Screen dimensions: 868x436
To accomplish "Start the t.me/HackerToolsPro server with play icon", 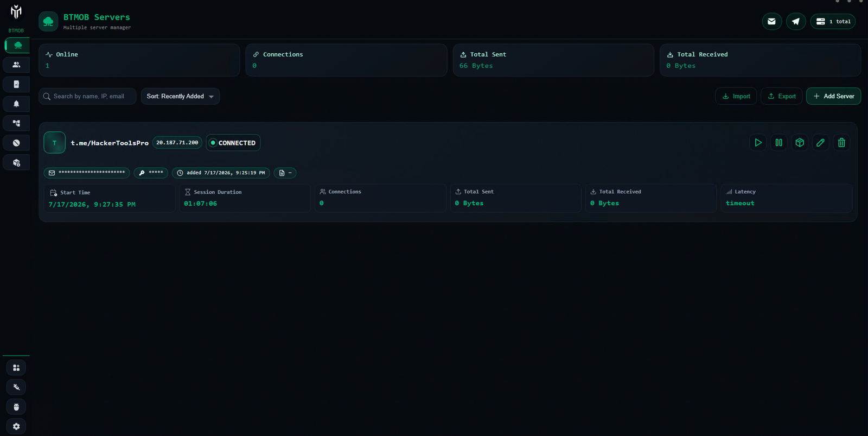I will 758,143.
